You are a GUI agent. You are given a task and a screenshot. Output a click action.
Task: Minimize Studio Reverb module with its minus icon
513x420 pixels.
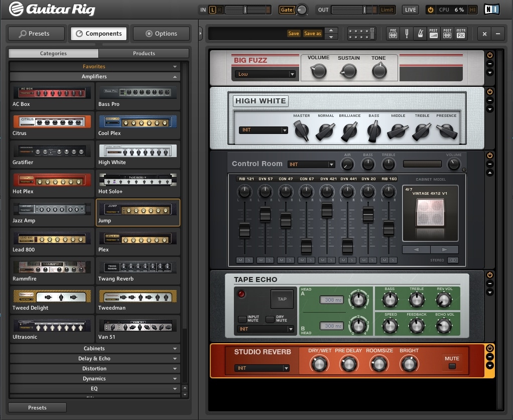click(490, 357)
